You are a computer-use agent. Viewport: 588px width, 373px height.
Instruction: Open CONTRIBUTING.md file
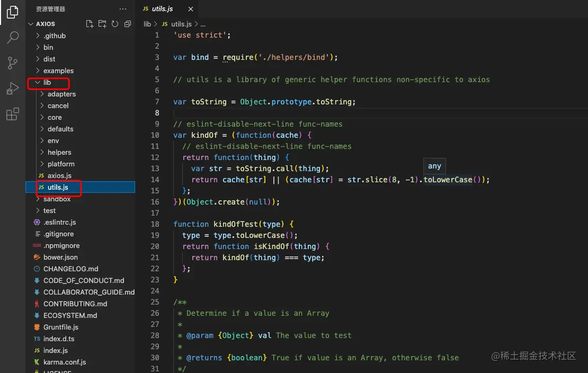coord(80,304)
